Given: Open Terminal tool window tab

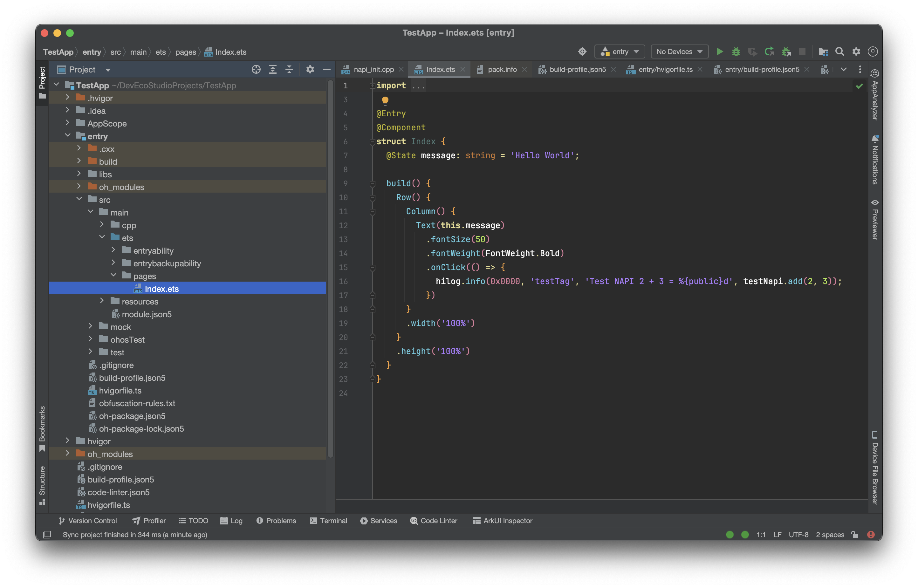Looking at the screenshot, I should (328, 520).
